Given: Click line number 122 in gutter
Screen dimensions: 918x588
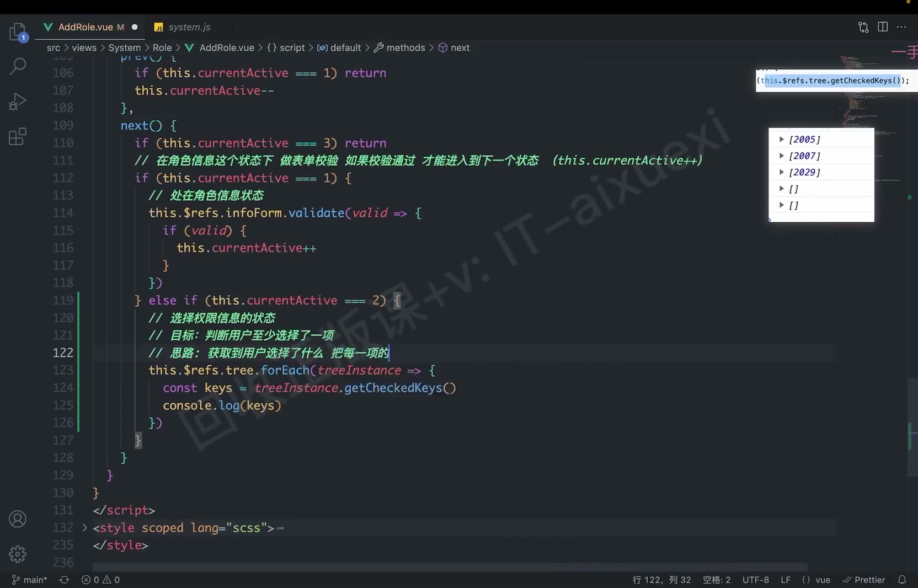Looking at the screenshot, I should pyautogui.click(x=63, y=352).
